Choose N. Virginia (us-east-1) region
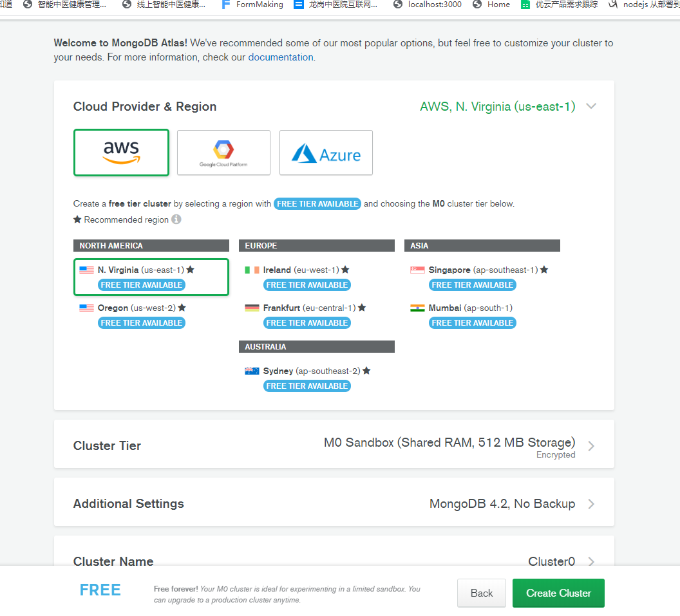This screenshot has width=680, height=616. point(151,277)
